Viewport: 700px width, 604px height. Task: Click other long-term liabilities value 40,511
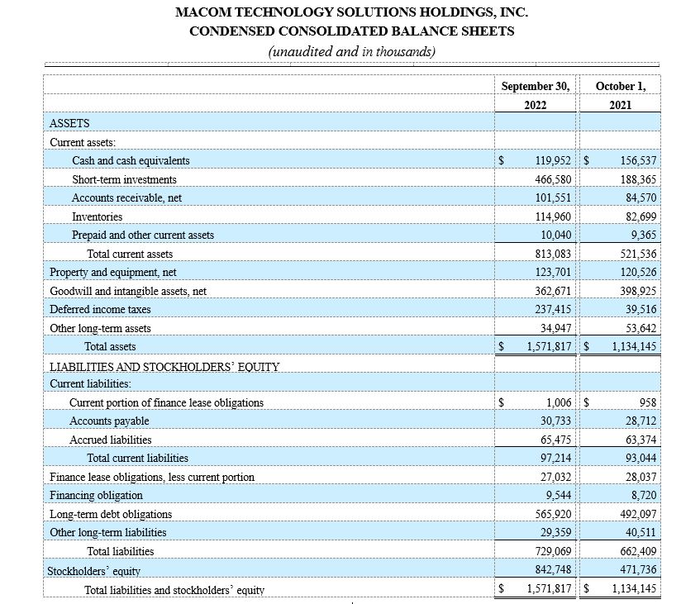point(641,533)
